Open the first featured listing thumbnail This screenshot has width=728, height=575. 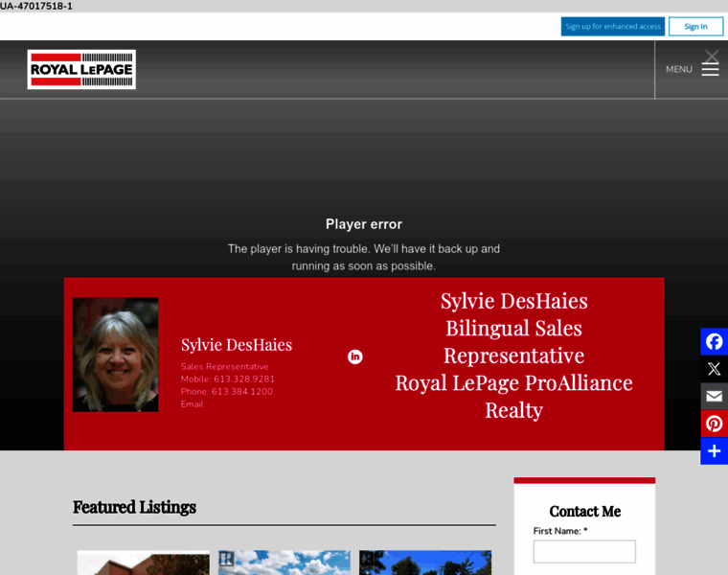pyautogui.click(x=143, y=563)
